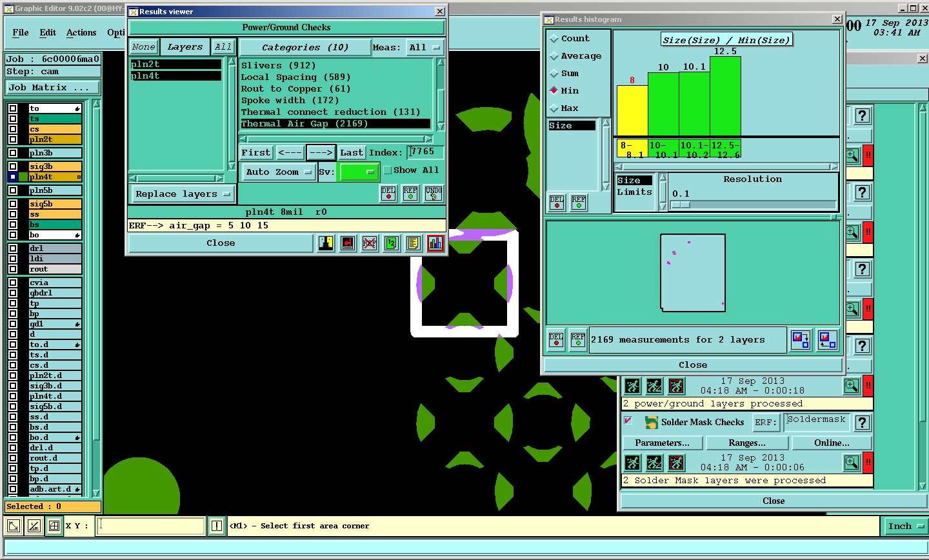Select the Sum radio button
929x560 pixels.
click(554, 74)
